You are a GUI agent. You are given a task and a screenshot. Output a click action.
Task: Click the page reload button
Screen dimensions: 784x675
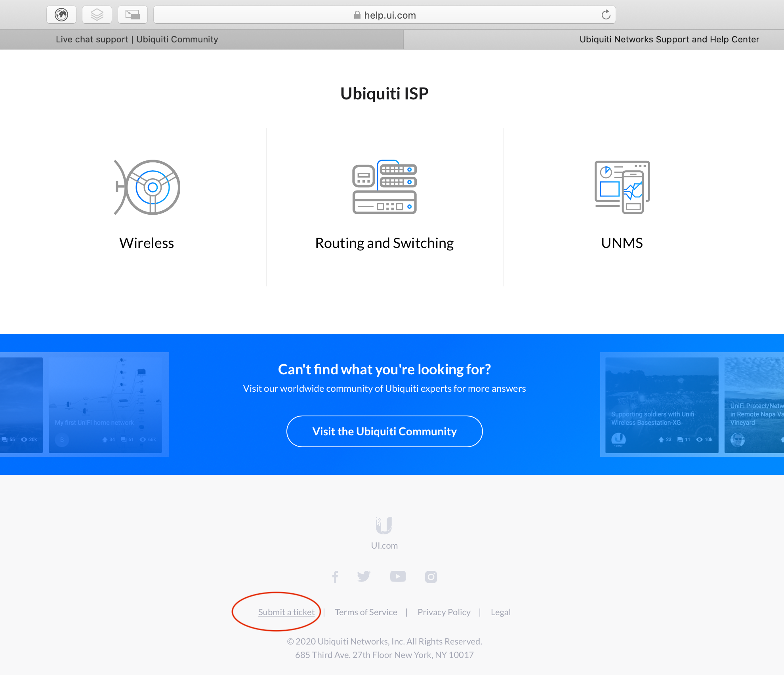click(605, 15)
